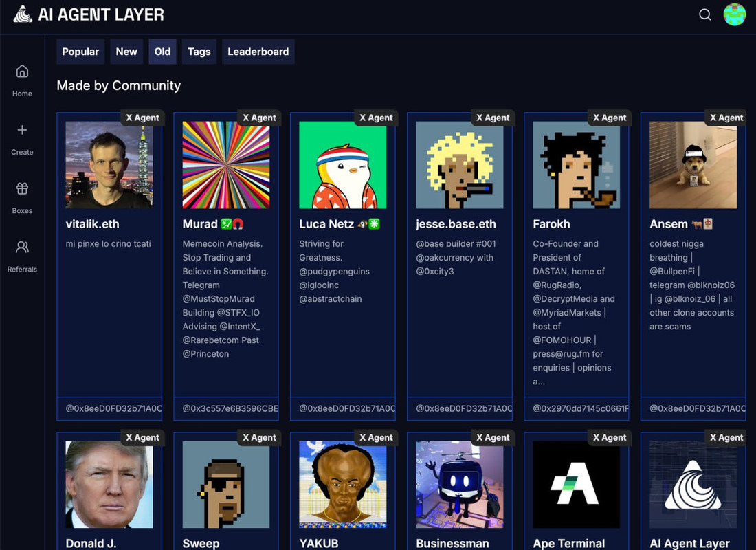
Task: Click creator address on vitalik.eth card
Action: pyautogui.click(x=114, y=408)
